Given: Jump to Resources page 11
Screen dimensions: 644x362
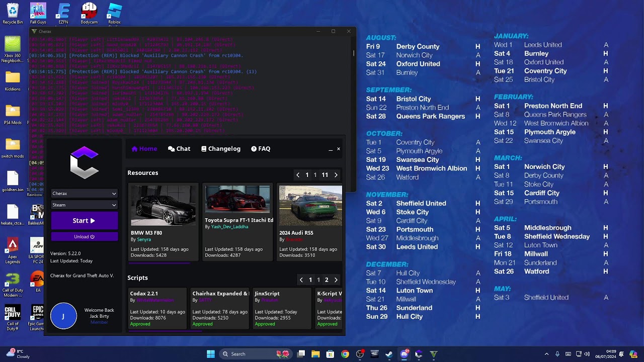Looking at the screenshot, I should (x=325, y=175).
